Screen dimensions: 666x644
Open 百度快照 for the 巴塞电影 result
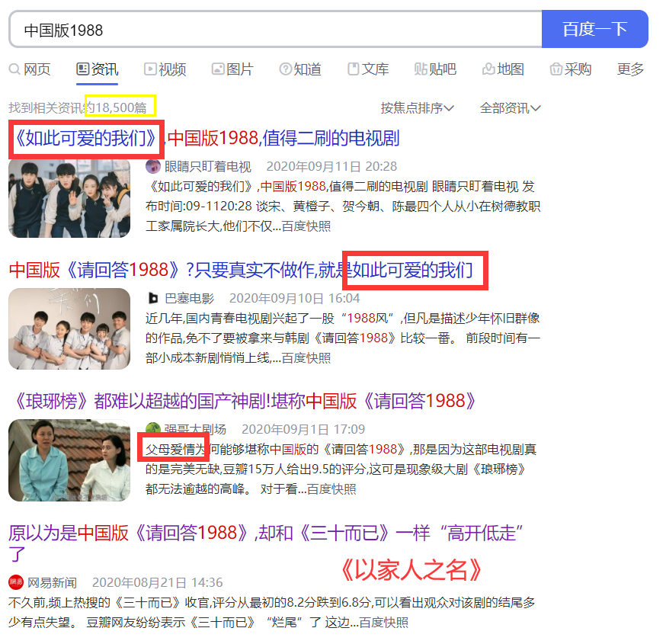pyautogui.click(x=306, y=357)
